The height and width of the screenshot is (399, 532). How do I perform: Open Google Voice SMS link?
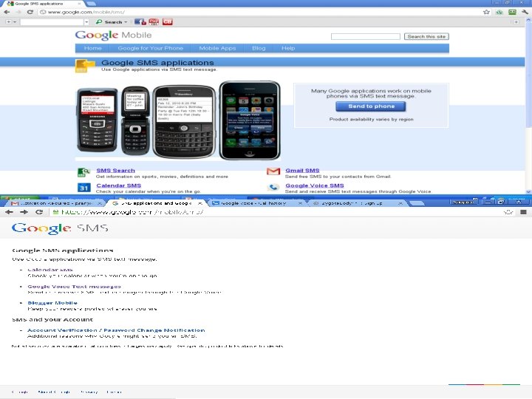tap(315, 185)
